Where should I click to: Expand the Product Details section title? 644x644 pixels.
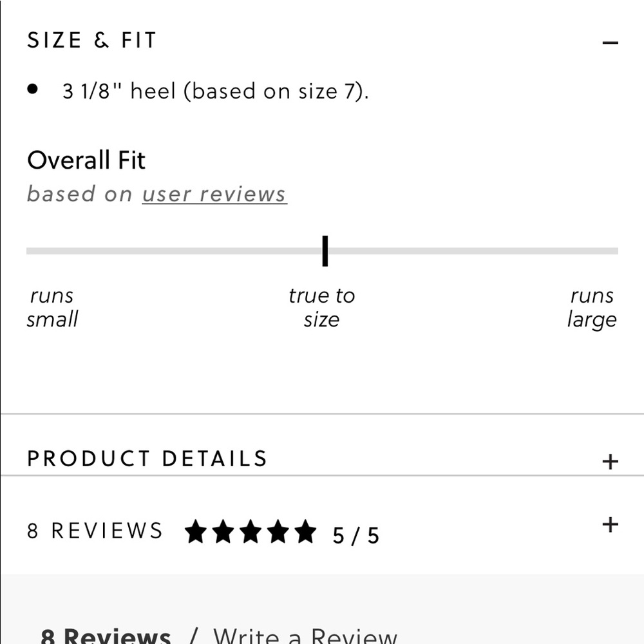pyautogui.click(x=147, y=459)
